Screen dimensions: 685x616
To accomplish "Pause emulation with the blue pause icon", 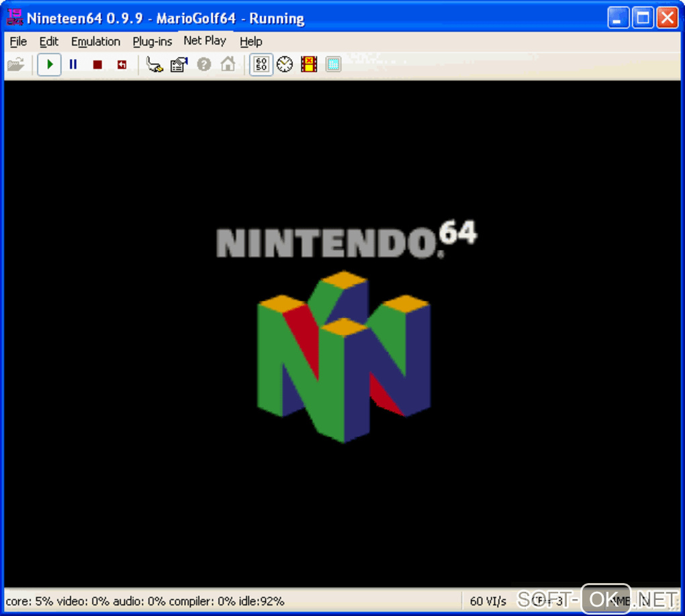I will [73, 64].
